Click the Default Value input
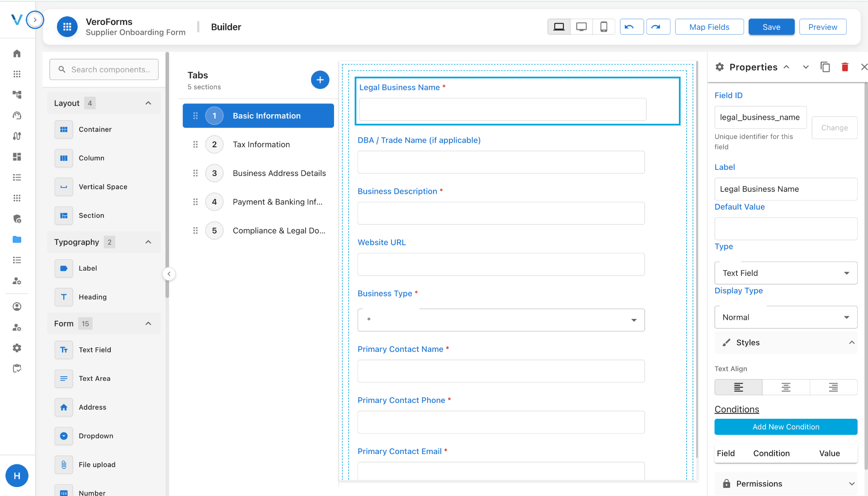The image size is (868, 496). [x=786, y=229]
